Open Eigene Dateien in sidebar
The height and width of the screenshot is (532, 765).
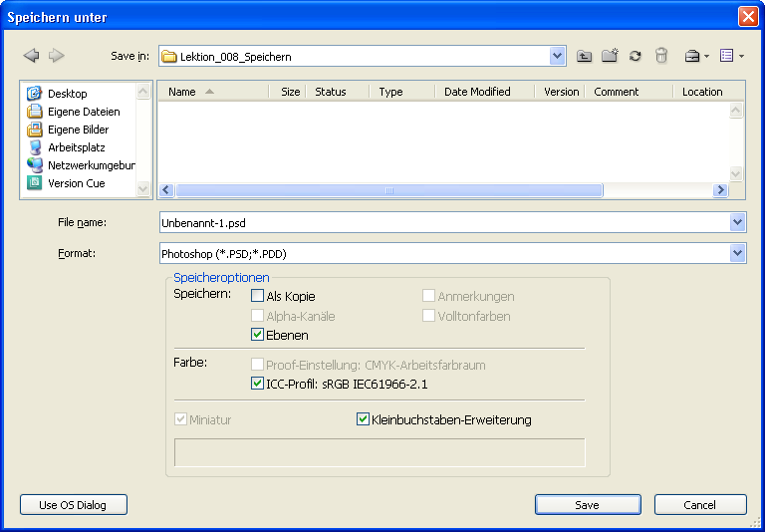point(84,112)
